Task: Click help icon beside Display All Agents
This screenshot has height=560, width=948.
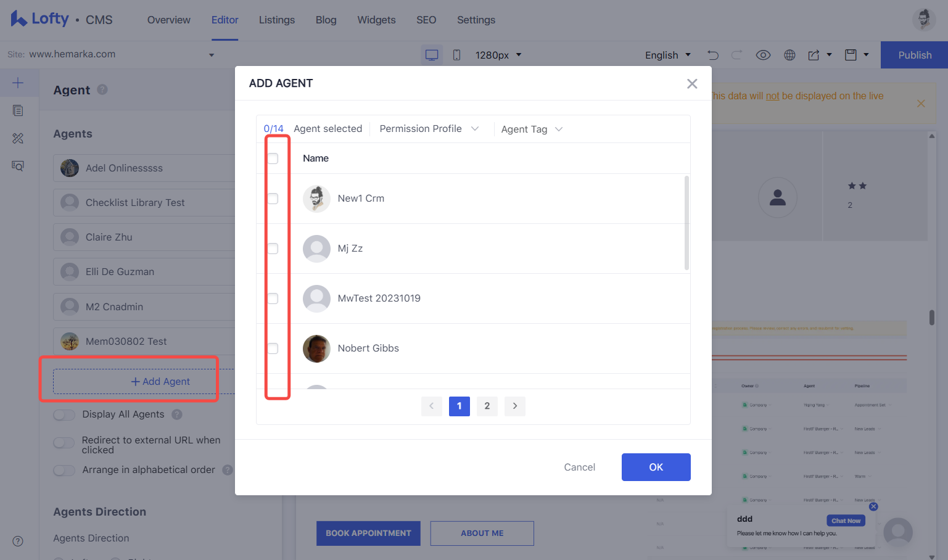Action: pyautogui.click(x=177, y=414)
